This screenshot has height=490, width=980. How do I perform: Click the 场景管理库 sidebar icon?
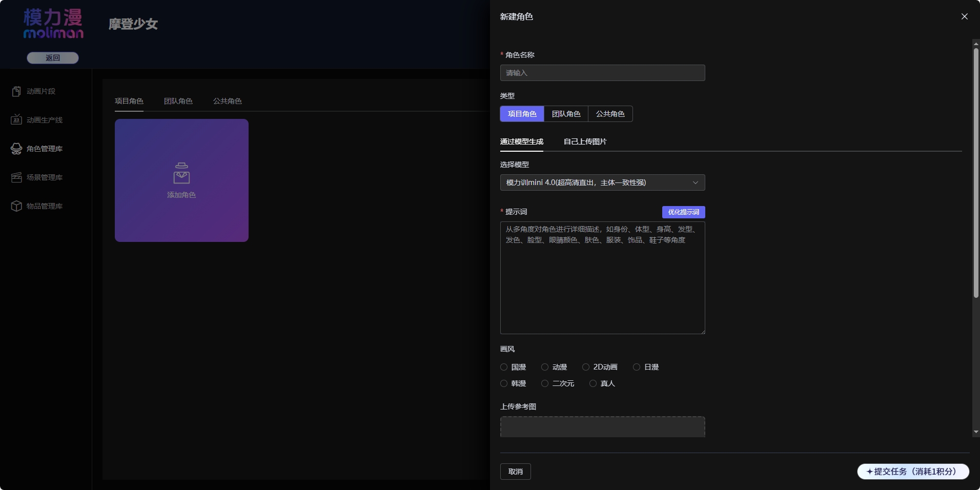pyautogui.click(x=16, y=177)
